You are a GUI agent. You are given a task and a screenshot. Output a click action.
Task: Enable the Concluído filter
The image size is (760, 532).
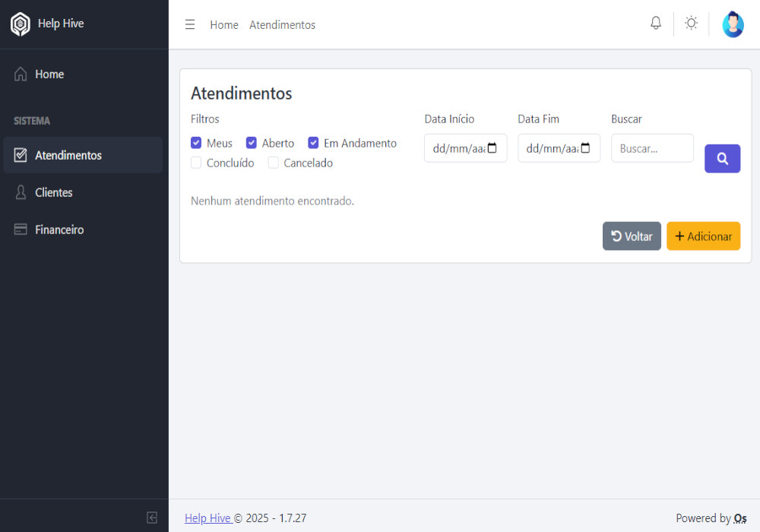point(196,163)
